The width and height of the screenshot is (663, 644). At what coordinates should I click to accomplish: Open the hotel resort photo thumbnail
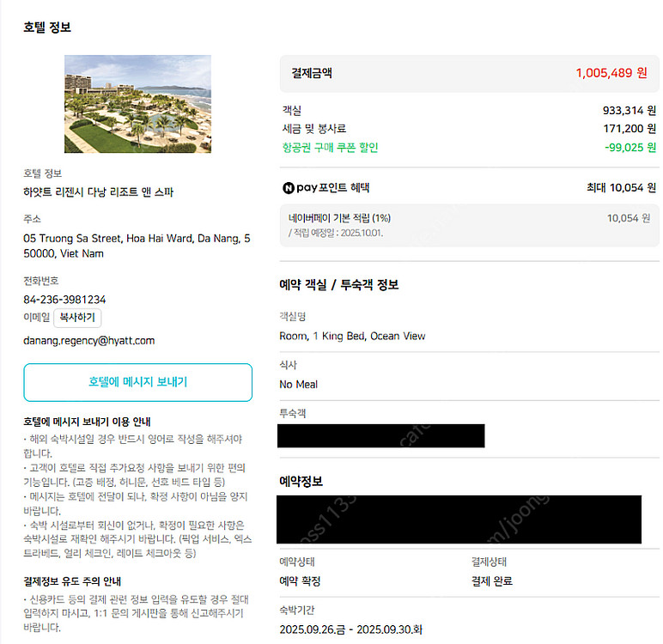coord(137,104)
